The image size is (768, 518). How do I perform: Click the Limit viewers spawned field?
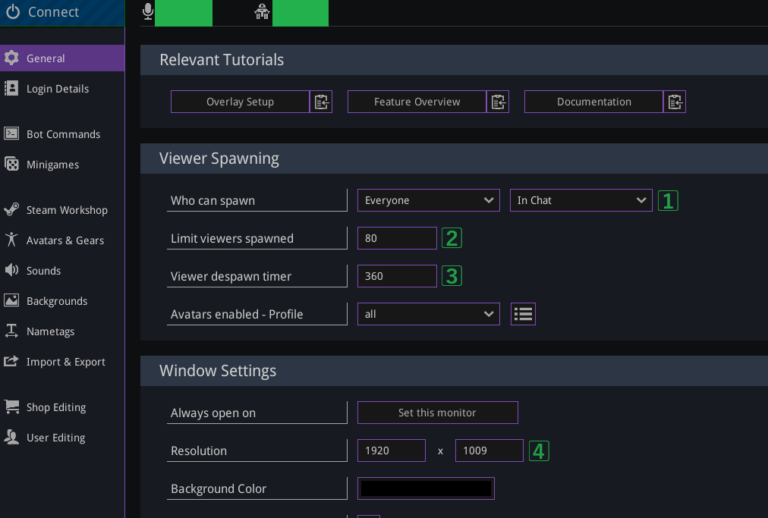point(397,238)
